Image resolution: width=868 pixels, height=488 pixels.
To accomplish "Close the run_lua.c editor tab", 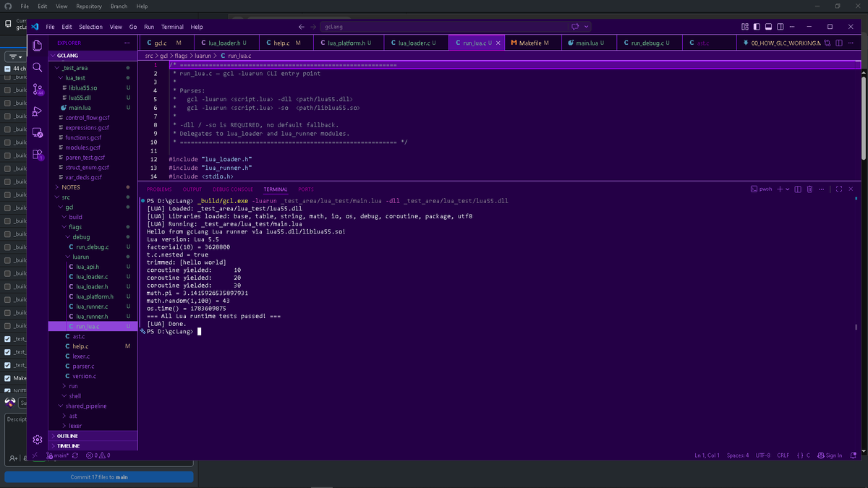I will pyautogui.click(x=498, y=43).
